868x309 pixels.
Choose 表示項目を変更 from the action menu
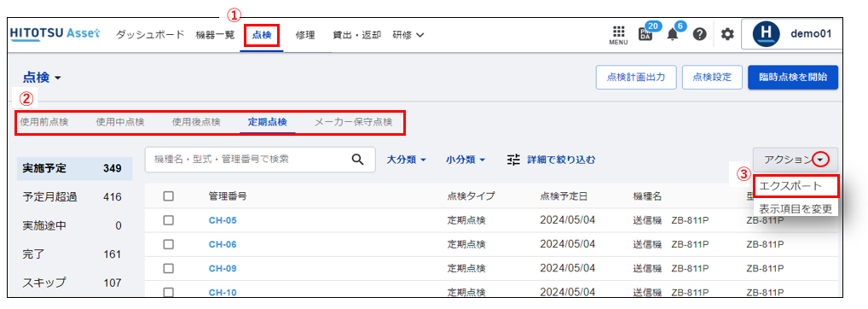click(796, 208)
